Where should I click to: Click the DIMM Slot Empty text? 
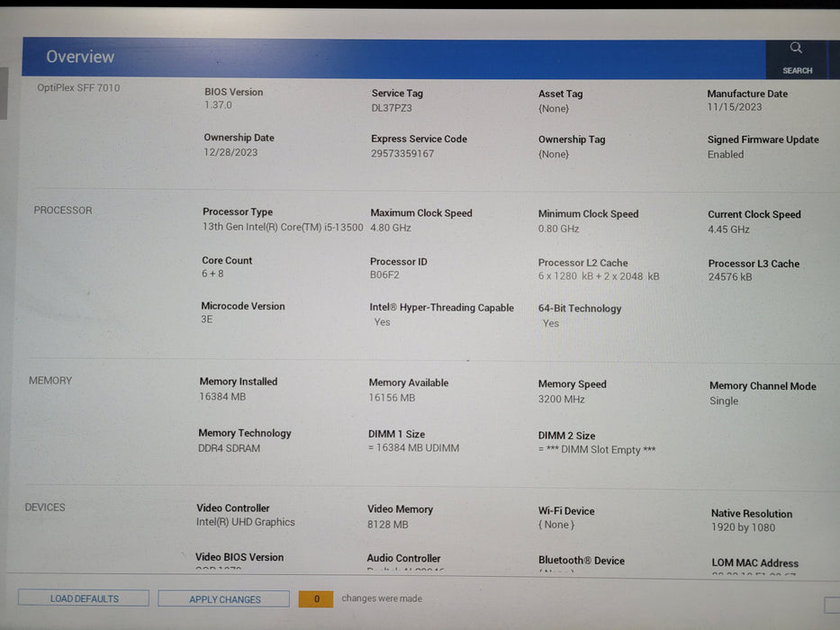(597, 449)
